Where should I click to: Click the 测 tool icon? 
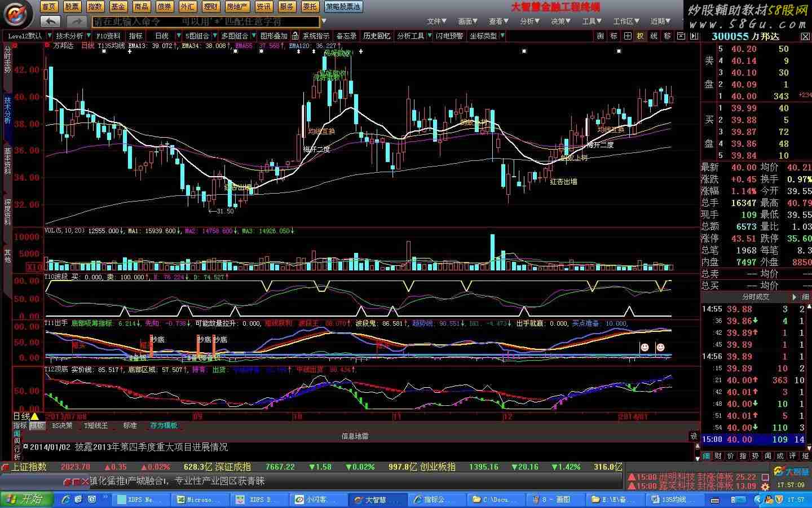point(601,36)
